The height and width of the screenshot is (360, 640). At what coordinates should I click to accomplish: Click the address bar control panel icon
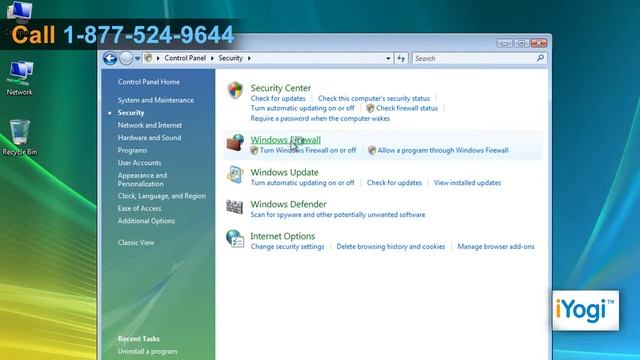[x=149, y=58]
